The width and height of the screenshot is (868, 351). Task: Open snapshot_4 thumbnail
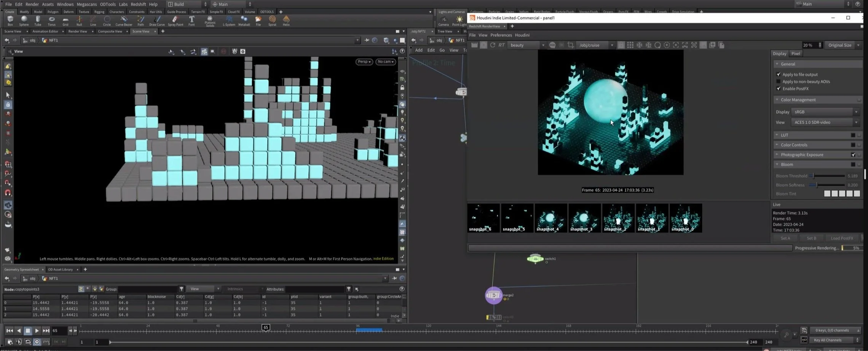coord(550,218)
